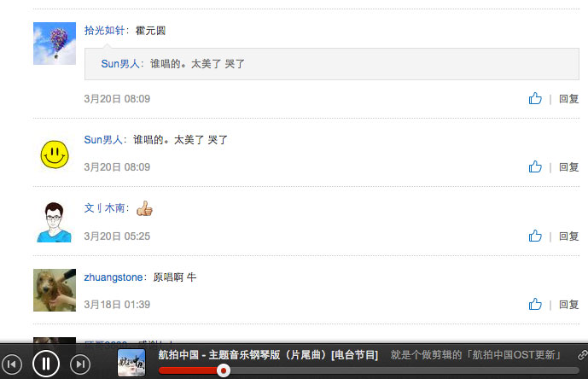
Task: Like Sun男人's comment with thumbs-up icon
Action: (x=535, y=167)
